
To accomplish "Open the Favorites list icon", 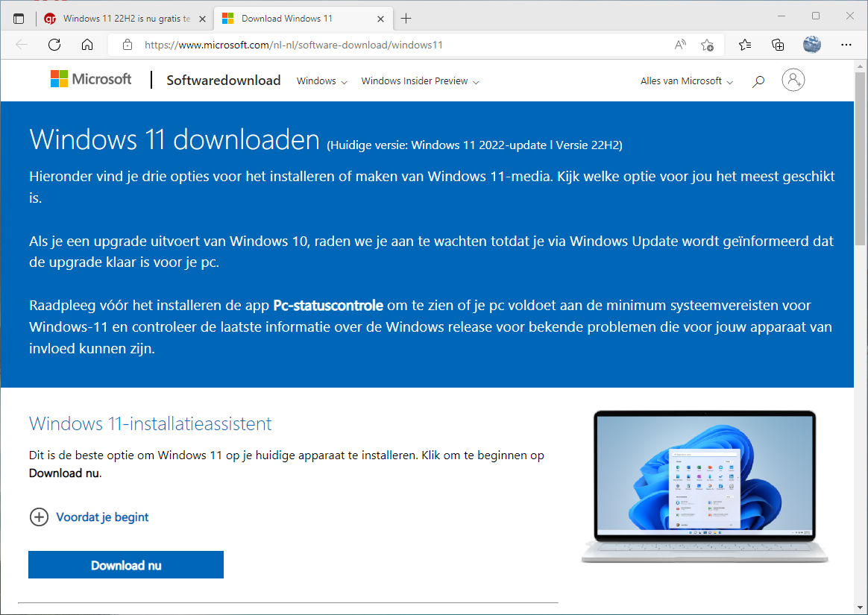I will point(745,45).
